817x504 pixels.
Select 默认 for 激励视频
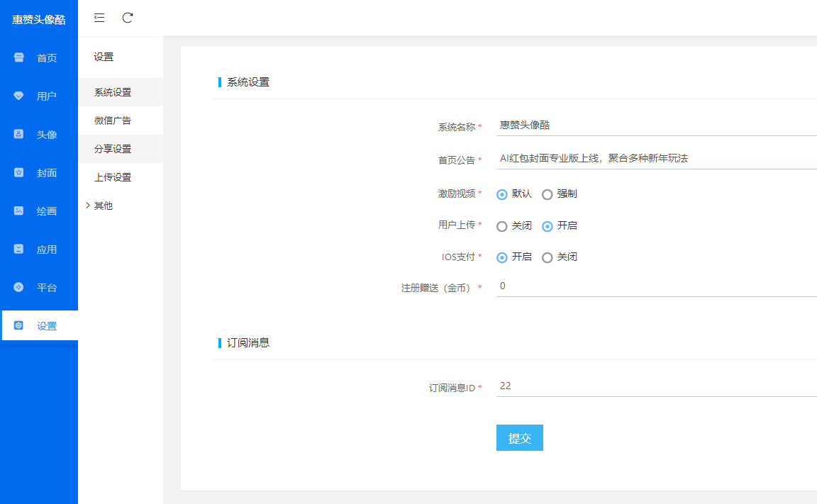502,195
